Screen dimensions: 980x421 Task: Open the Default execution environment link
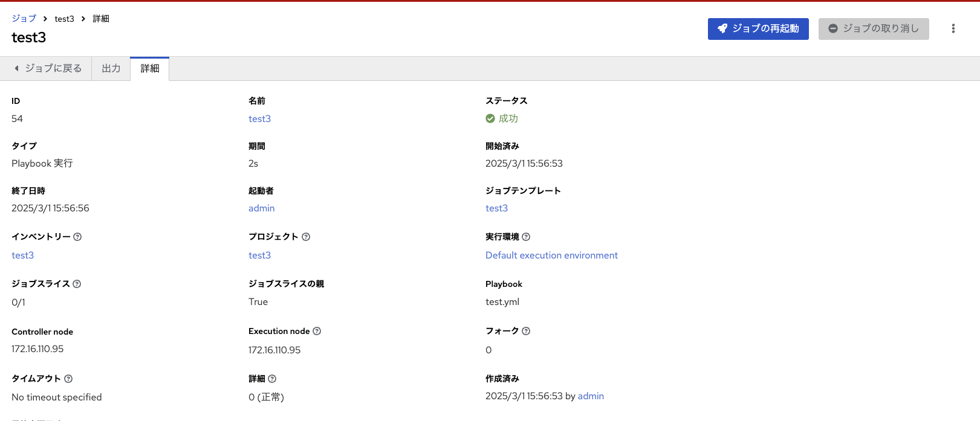coord(551,255)
